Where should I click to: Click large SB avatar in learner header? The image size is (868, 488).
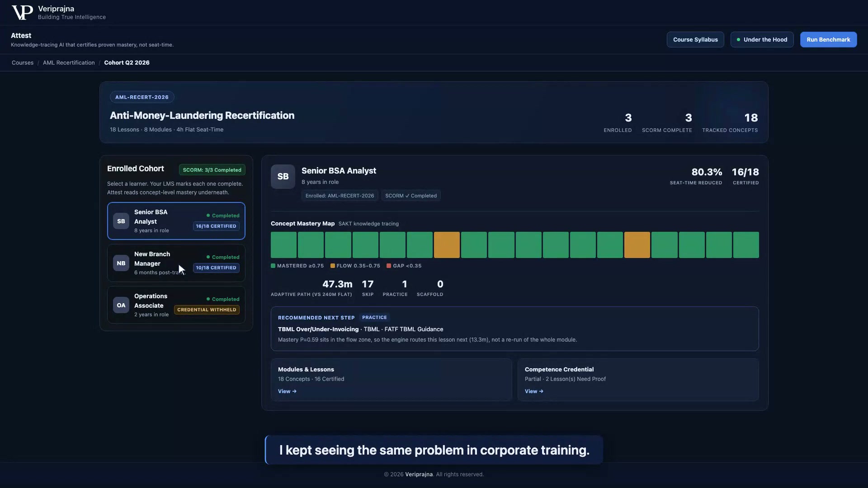pos(283,177)
